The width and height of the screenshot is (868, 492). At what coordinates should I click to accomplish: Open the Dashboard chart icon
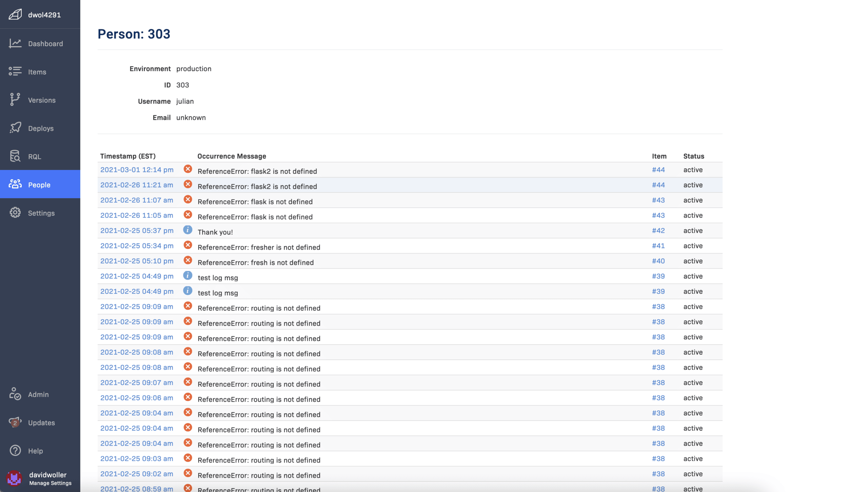[x=15, y=43]
